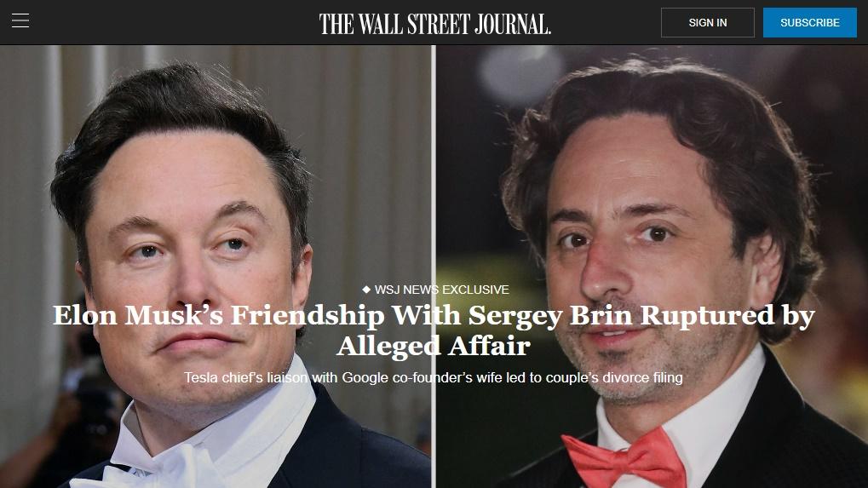Click the words 'Alleged Affair' in the headline
868x488 pixels.
(x=434, y=347)
